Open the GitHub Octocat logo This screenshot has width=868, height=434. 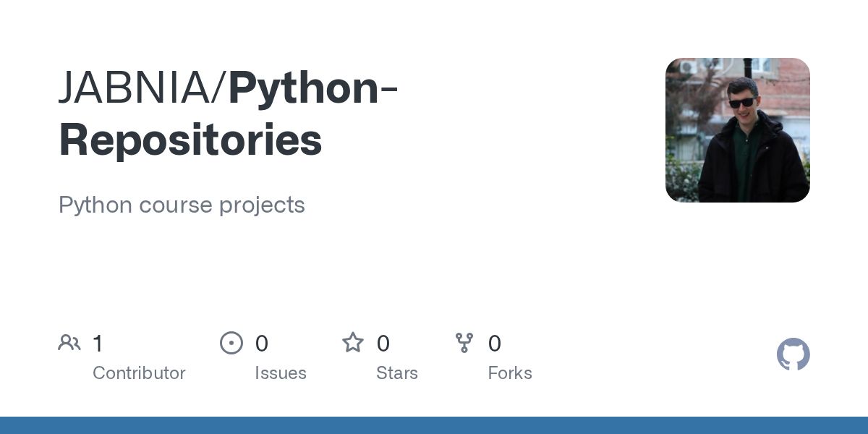793,354
